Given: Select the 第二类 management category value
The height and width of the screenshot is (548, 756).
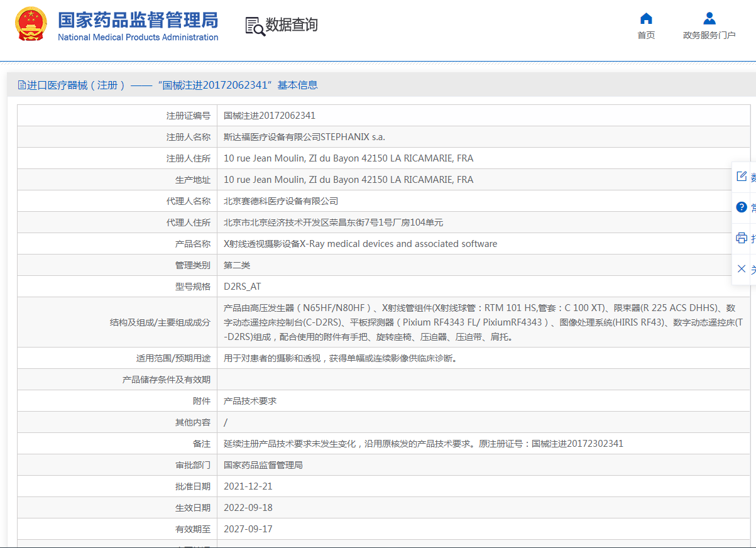Looking at the screenshot, I should (x=237, y=265).
